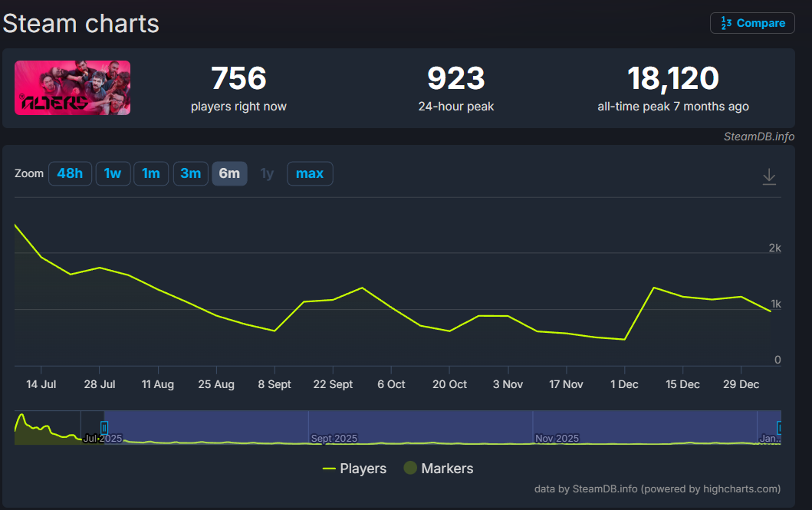Choose the 3m zoom range
This screenshot has height=510, width=812.
[190, 173]
